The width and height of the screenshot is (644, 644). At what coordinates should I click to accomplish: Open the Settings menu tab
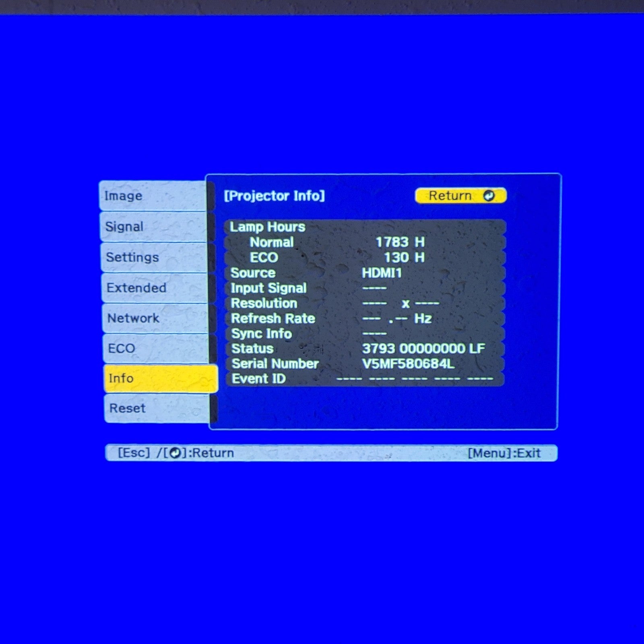[155, 257]
